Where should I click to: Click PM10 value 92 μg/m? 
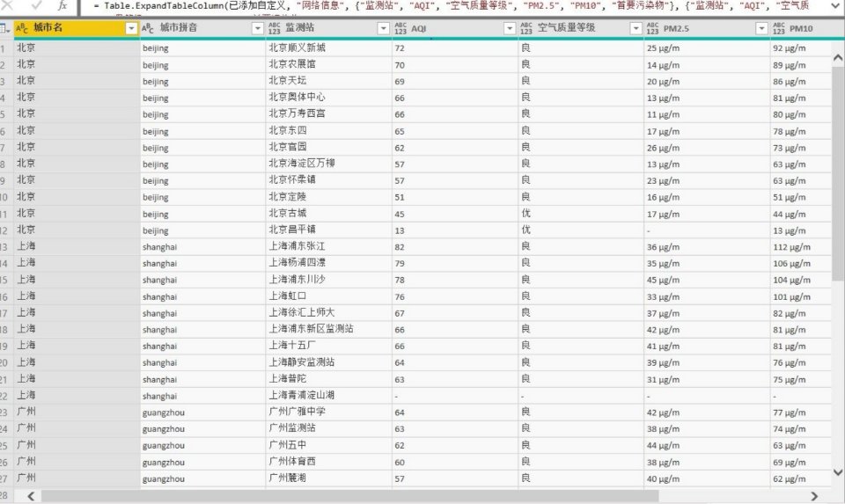click(x=801, y=47)
